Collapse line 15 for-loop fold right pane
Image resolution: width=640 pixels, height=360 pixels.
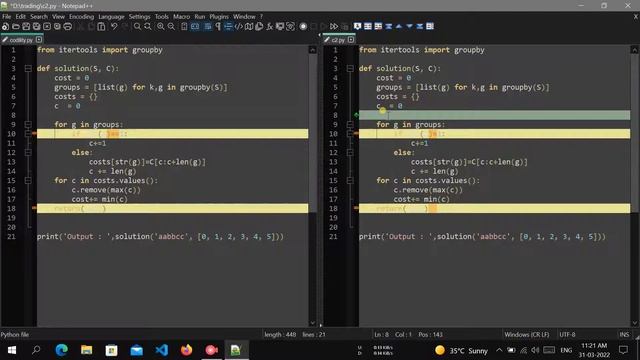(x=350, y=180)
